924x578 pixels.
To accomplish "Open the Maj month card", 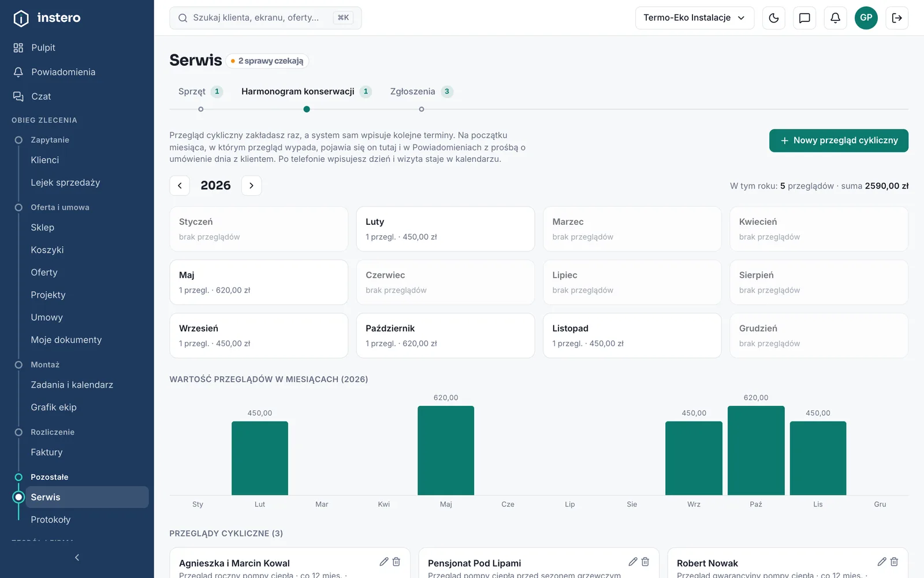I will [259, 282].
